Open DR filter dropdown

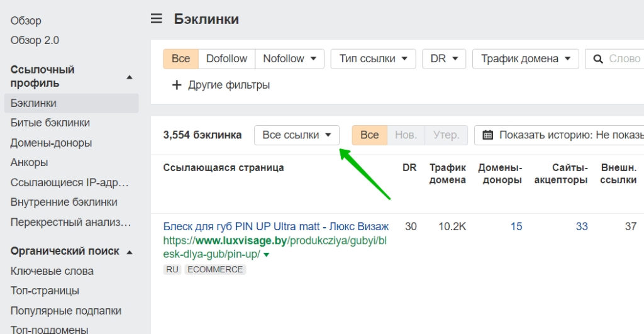444,58
